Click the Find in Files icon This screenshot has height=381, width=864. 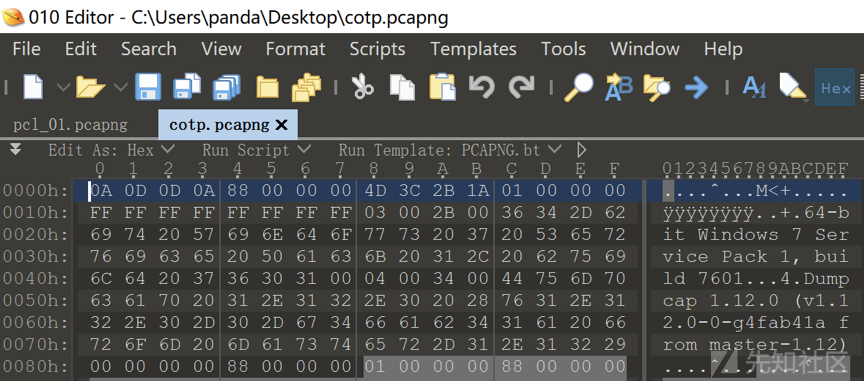(657, 88)
